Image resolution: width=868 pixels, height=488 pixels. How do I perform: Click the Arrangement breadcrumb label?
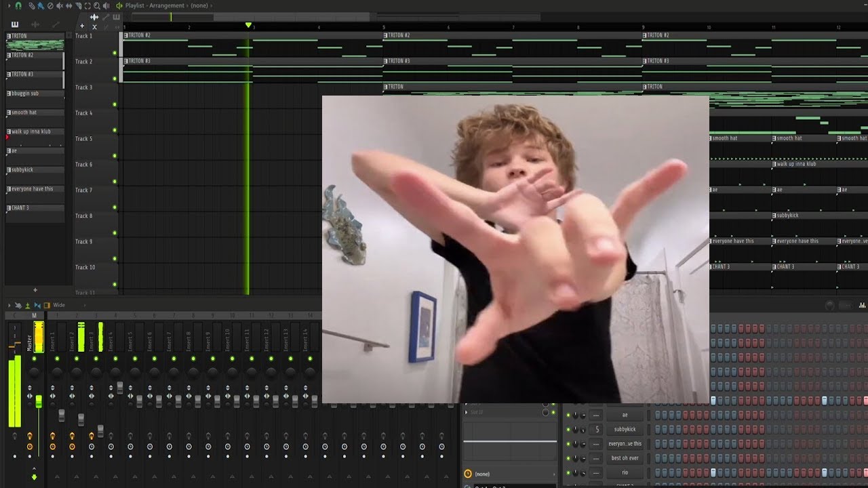click(166, 5)
